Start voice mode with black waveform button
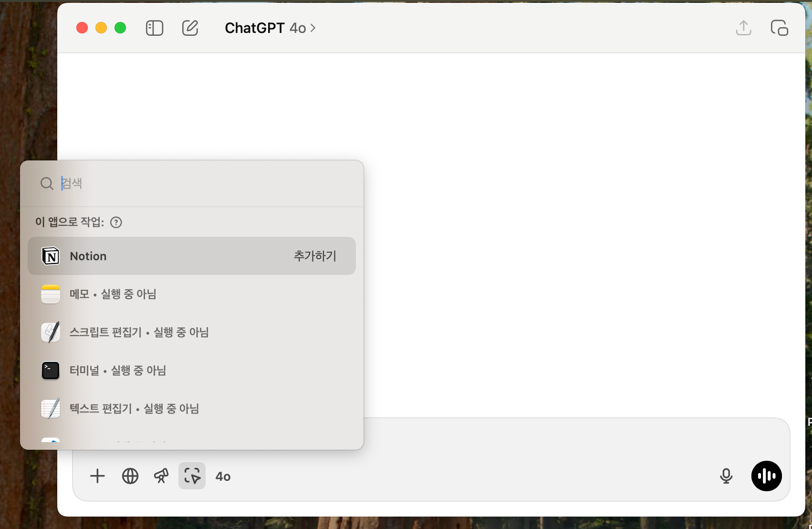Viewport: 812px width, 529px height. [x=767, y=476]
